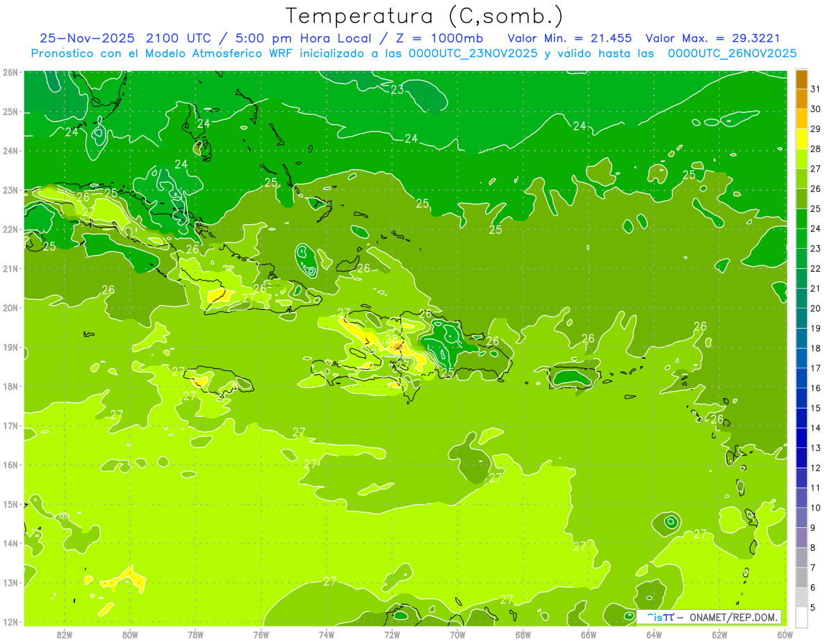Image resolution: width=834 pixels, height=644 pixels.
Task: Click the '0000UTC_26NOV2025' validity text
Action: pyautogui.click(x=732, y=53)
